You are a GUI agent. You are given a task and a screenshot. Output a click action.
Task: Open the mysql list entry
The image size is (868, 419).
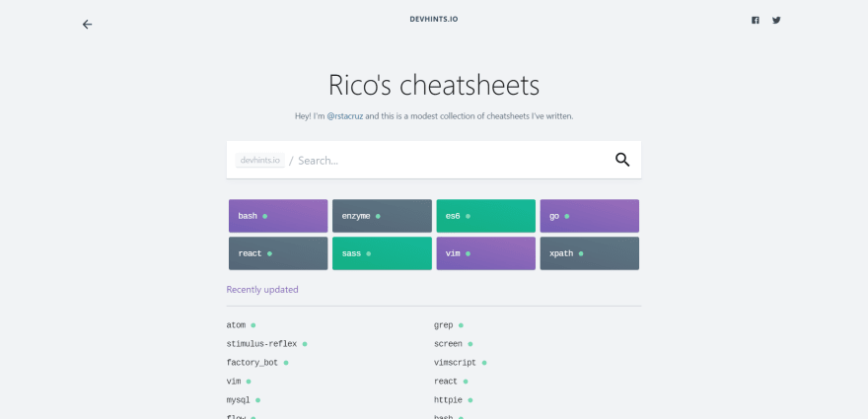(x=243, y=400)
